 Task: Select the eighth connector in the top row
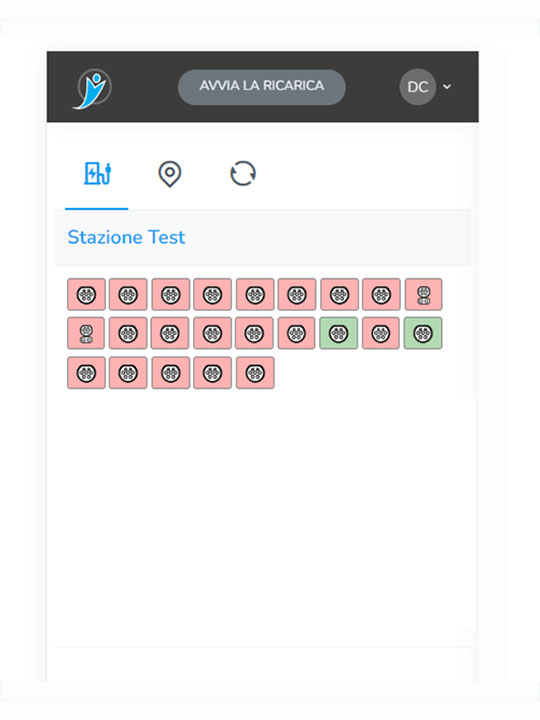(x=381, y=294)
